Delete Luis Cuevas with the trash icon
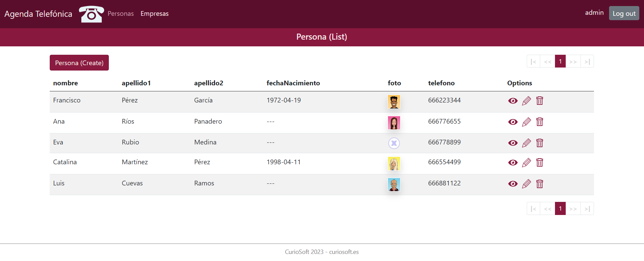This screenshot has width=644, height=261. pyautogui.click(x=540, y=184)
